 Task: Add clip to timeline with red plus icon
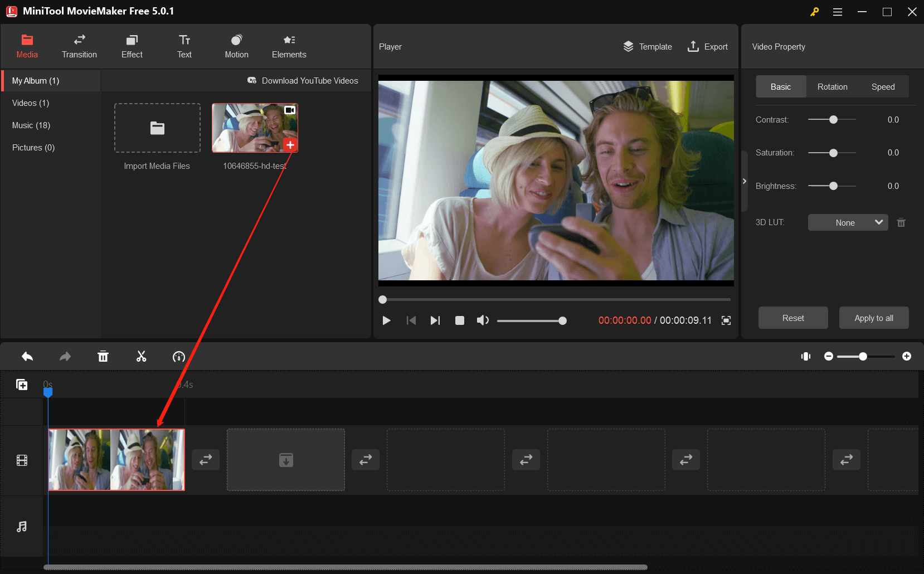point(290,145)
